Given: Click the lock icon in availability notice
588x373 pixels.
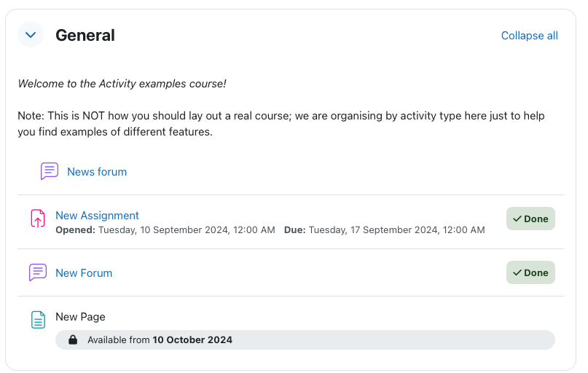Looking at the screenshot, I should [73, 339].
